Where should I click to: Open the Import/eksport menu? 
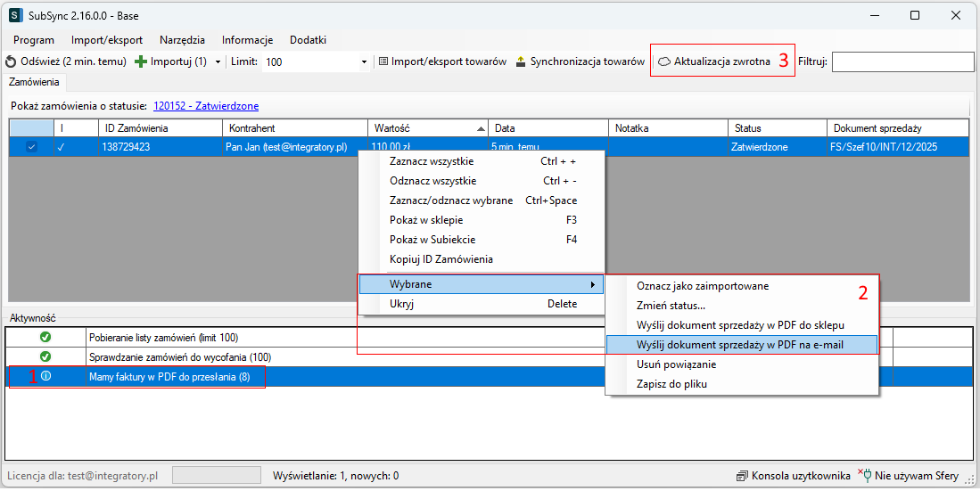[107, 40]
